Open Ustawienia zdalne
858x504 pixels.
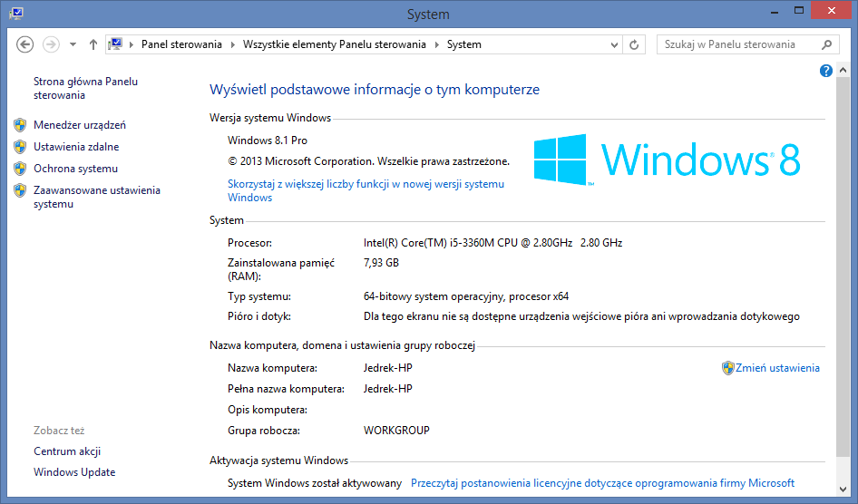(76, 147)
